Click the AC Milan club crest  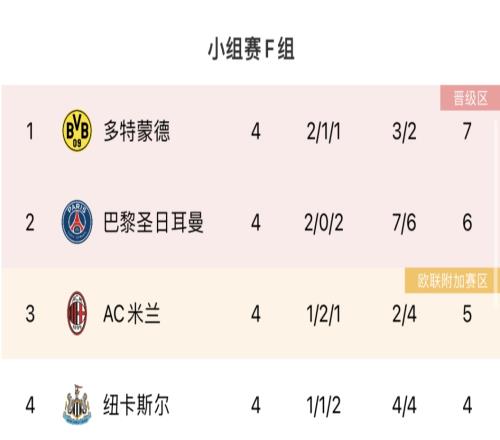77,313
